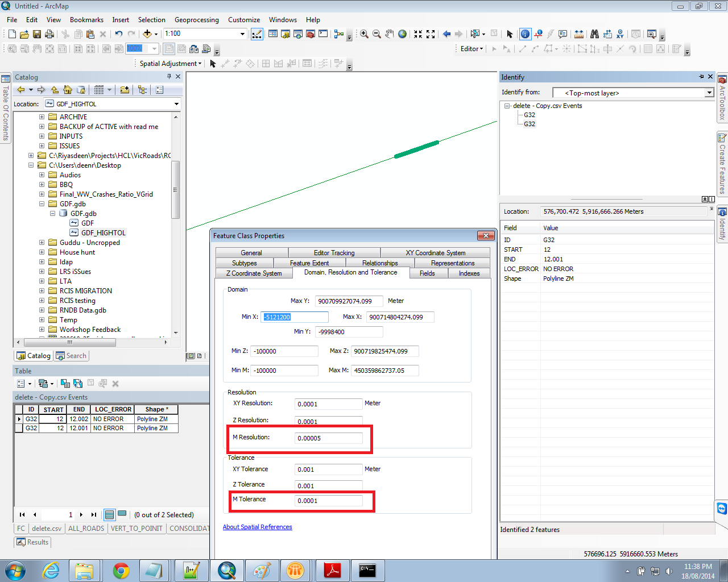This screenshot has height=582, width=728.
Task: Create a new map document
Action: tap(12, 34)
